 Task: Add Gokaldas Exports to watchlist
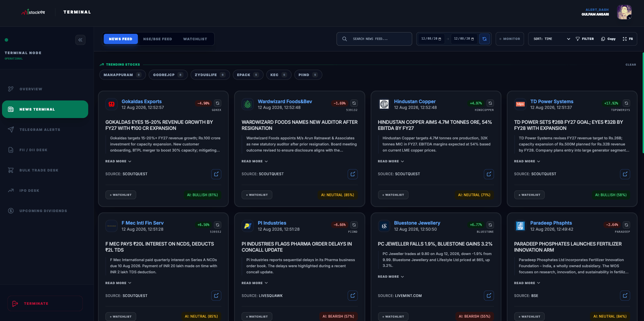click(x=121, y=195)
